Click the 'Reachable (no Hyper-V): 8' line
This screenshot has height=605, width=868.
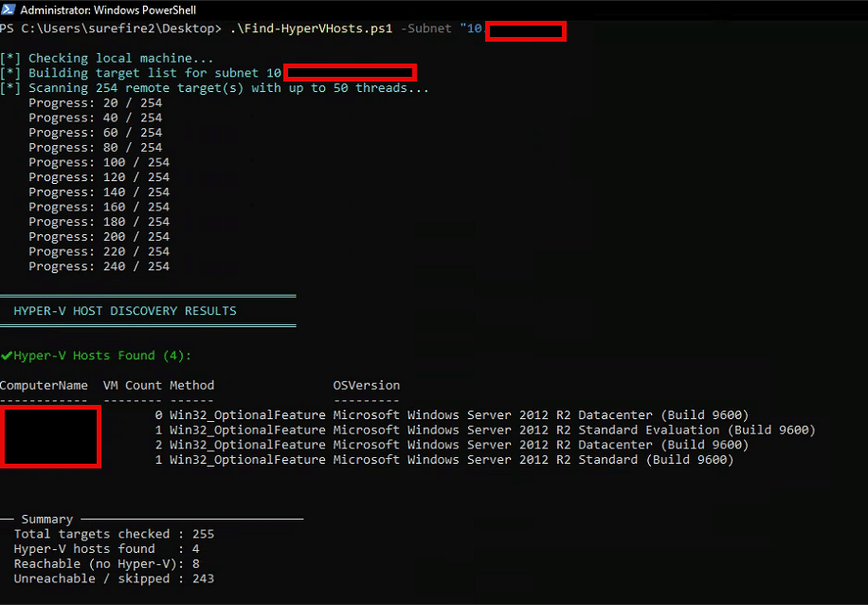tap(106, 564)
